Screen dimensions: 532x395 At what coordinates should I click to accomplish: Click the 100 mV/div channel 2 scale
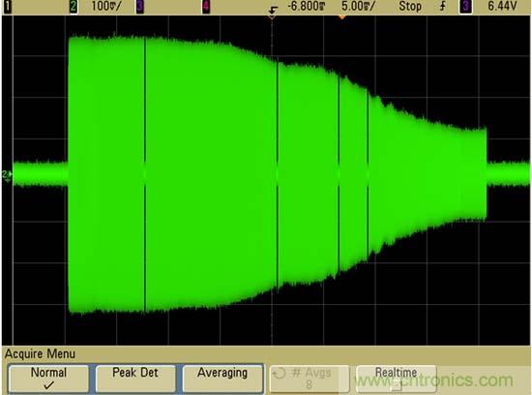pos(105,6)
